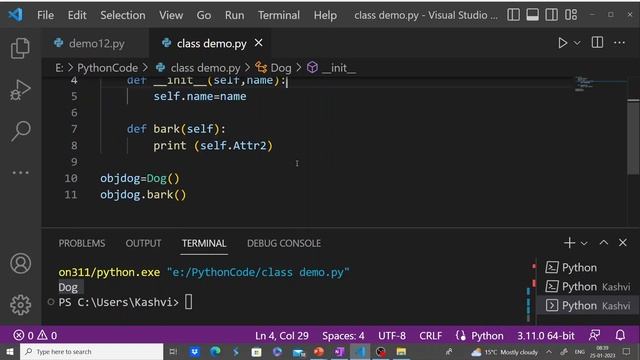
Task: Click Spaces: 4 indentation status
Action: [x=343, y=336]
